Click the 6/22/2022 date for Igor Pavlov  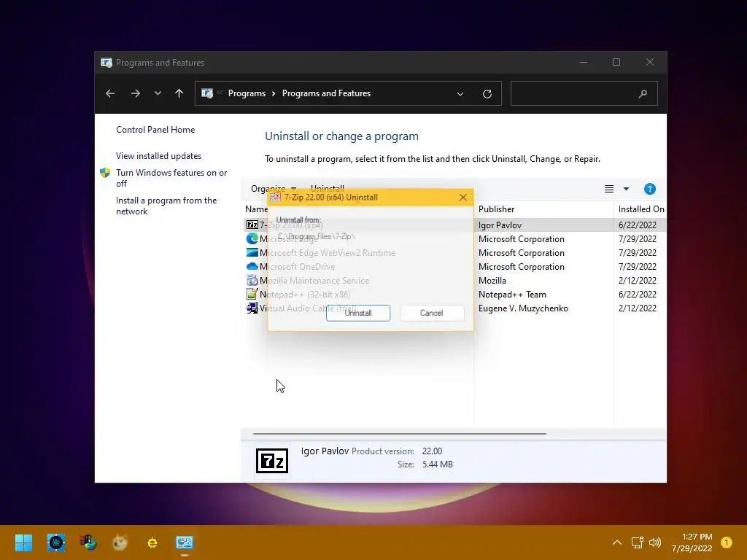tap(637, 225)
